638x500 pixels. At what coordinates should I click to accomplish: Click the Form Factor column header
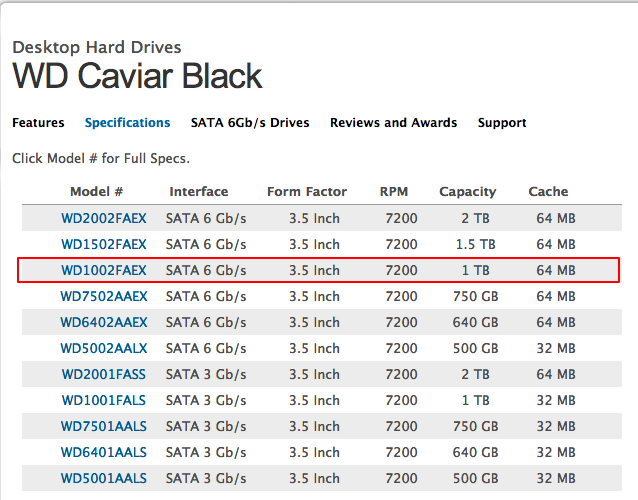click(307, 192)
